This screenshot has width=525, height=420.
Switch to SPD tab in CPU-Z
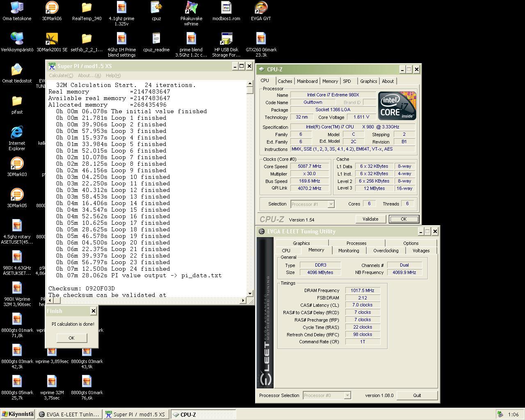click(x=347, y=81)
